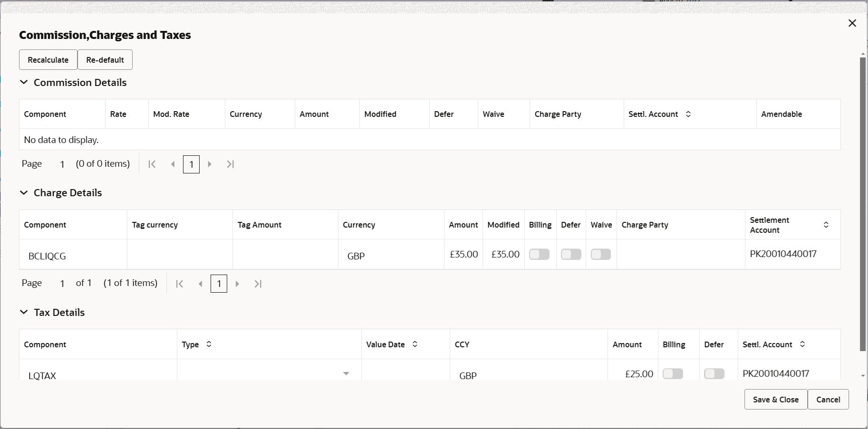
Task: Toggle Waive on the BCLIQCG charge
Action: (600, 254)
